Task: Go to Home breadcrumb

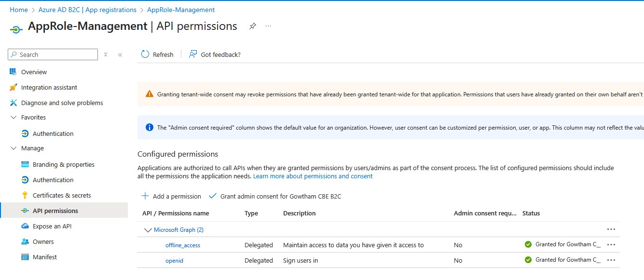Action: 19,10
